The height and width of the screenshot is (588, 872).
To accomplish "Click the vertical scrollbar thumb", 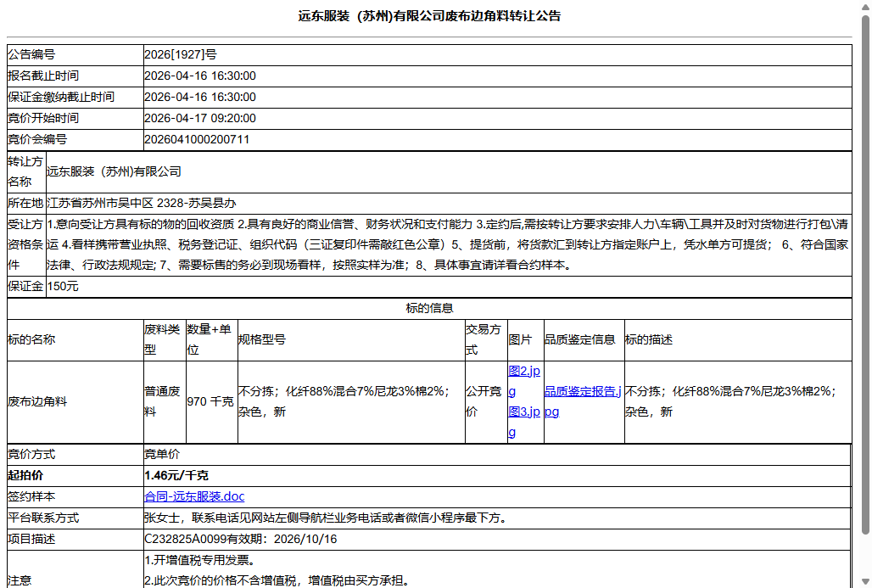I will click(865, 276).
